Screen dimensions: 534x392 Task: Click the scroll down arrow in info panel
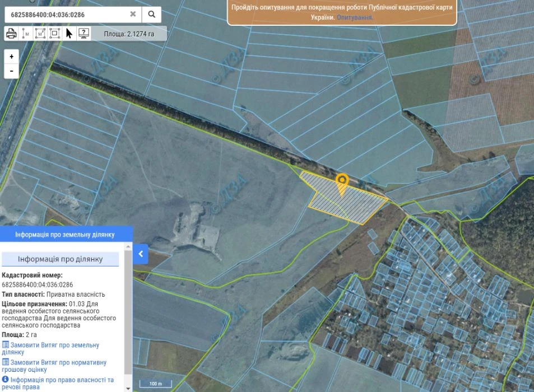[128, 388]
